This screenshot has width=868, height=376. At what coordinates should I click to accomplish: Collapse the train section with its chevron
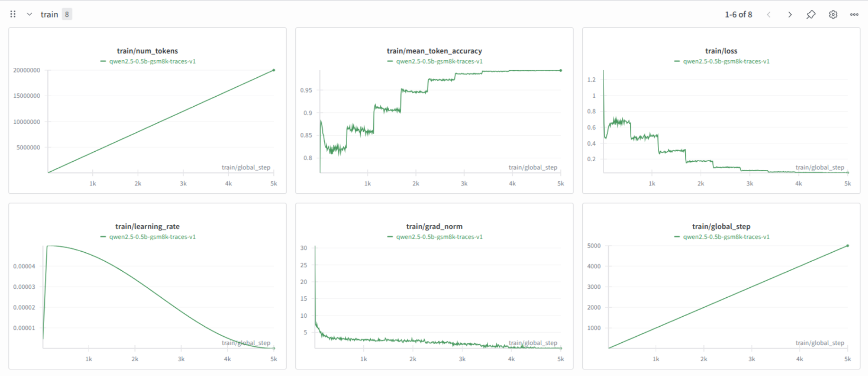point(29,14)
